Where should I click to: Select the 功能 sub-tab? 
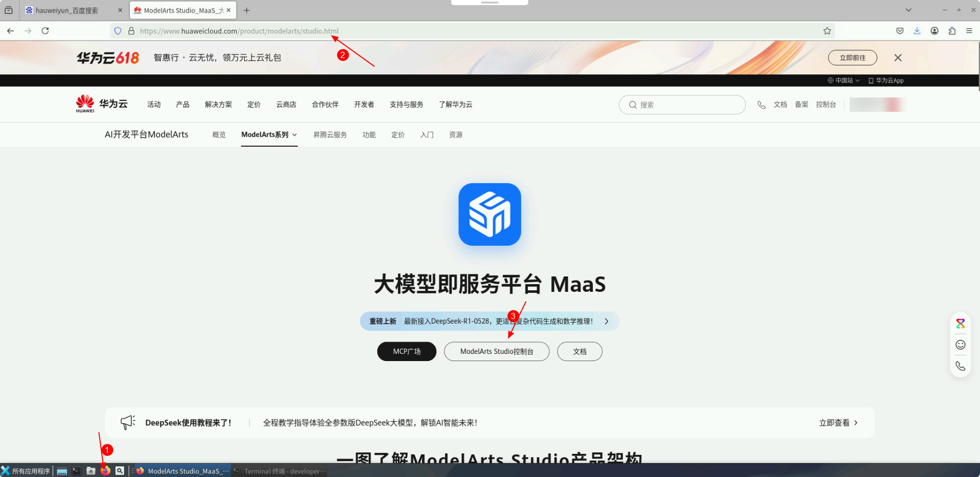pos(369,135)
